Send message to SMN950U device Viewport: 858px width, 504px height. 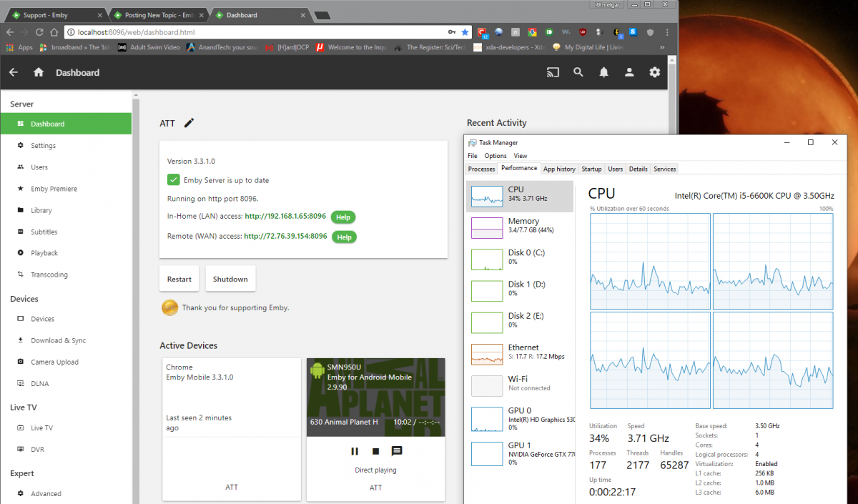397,451
